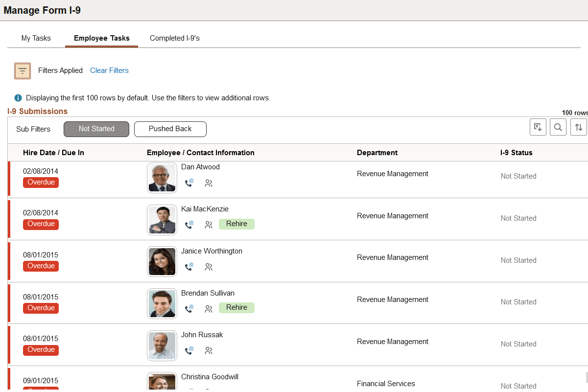The height and width of the screenshot is (392, 588).
Task: Click the Rehire badge for Kai MacKenzie
Action: tap(236, 224)
